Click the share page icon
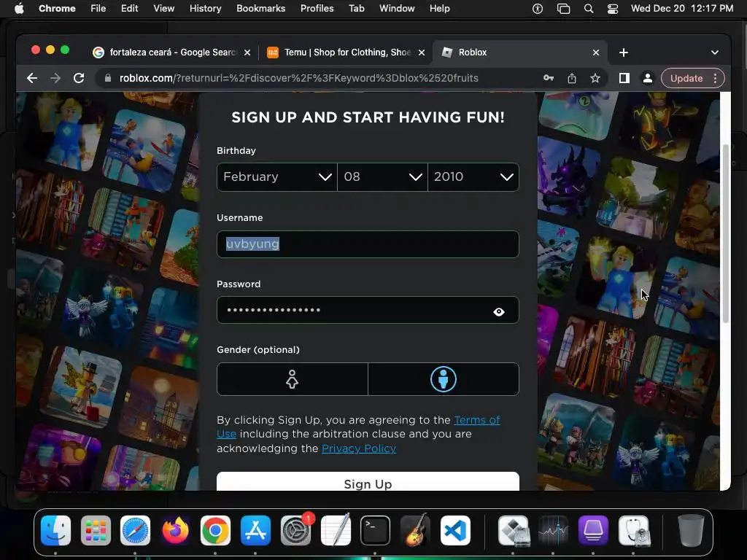The width and height of the screenshot is (747, 560). [x=572, y=78]
